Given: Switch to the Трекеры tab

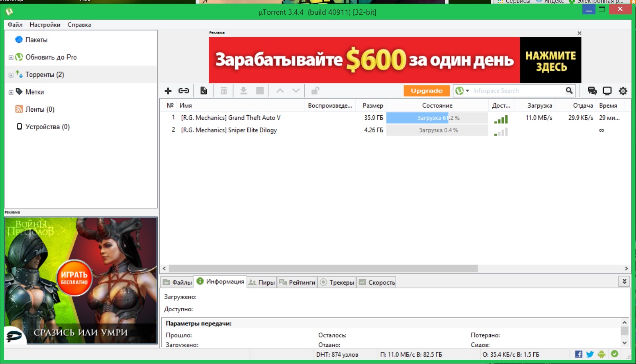Looking at the screenshot, I should pyautogui.click(x=337, y=282).
